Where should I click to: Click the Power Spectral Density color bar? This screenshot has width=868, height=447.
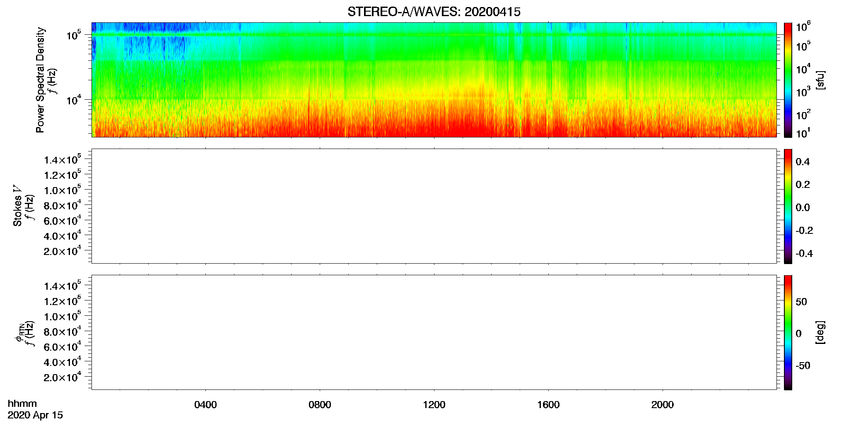(788, 80)
